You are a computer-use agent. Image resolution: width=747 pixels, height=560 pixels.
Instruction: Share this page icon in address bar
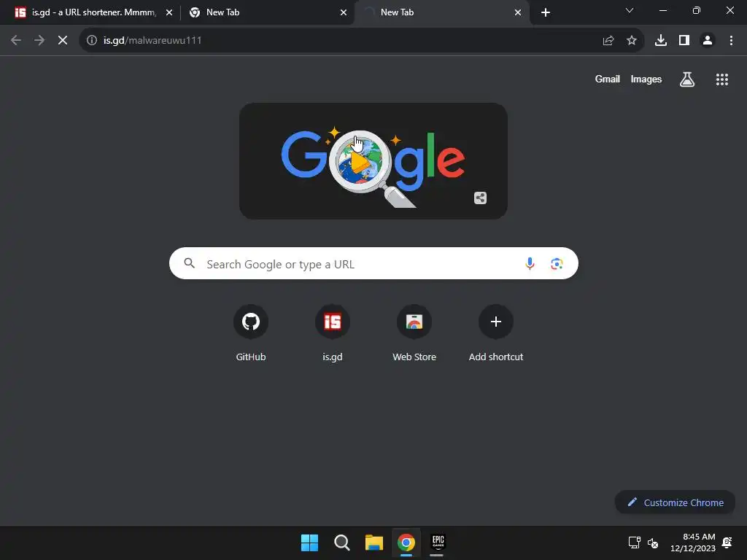coord(608,41)
